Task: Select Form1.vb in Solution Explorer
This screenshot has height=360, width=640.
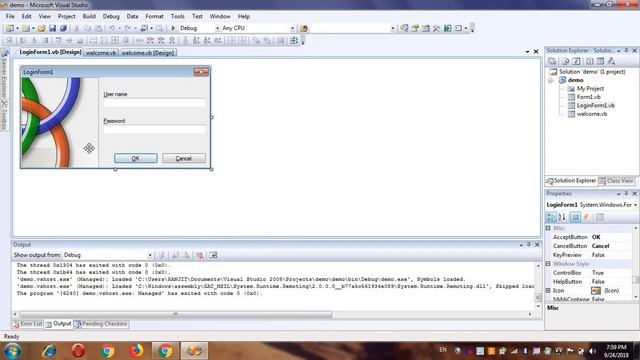Action: tap(588, 97)
